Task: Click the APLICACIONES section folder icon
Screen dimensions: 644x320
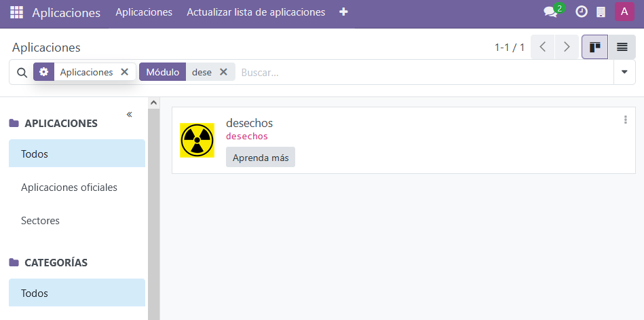Action: coord(14,123)
